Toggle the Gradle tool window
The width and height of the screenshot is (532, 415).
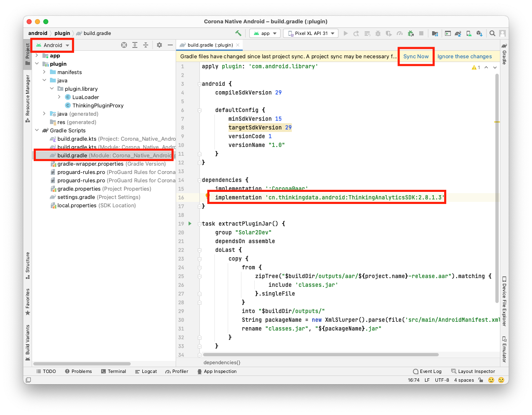(504, 54)
